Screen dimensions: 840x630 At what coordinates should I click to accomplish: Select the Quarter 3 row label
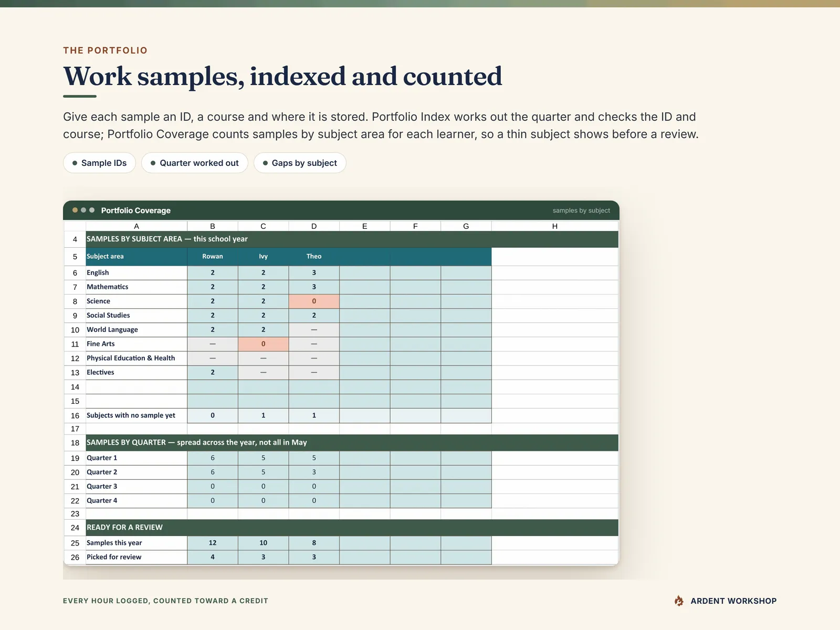[x=136, y=487]
